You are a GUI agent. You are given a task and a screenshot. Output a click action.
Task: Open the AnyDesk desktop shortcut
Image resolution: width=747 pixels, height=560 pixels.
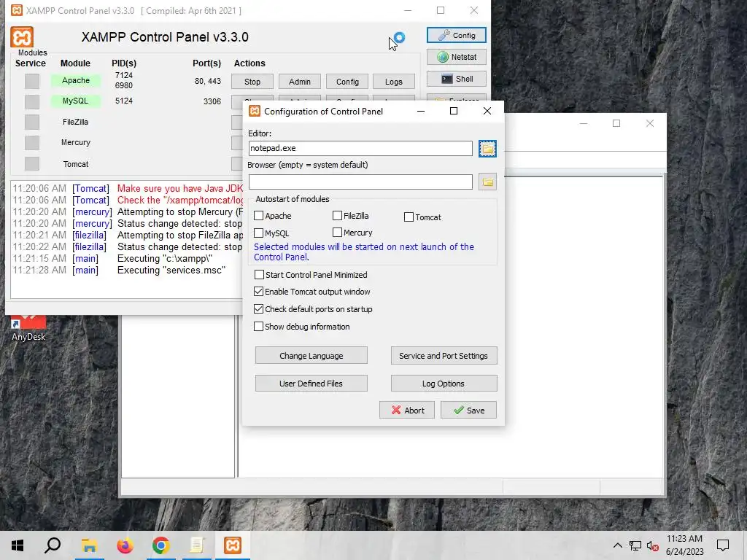click(x=28, y=327)
